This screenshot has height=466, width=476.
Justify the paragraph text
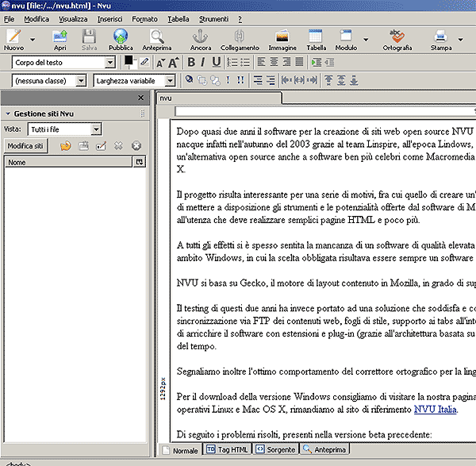pyautogui.click(x=299, y=62)
